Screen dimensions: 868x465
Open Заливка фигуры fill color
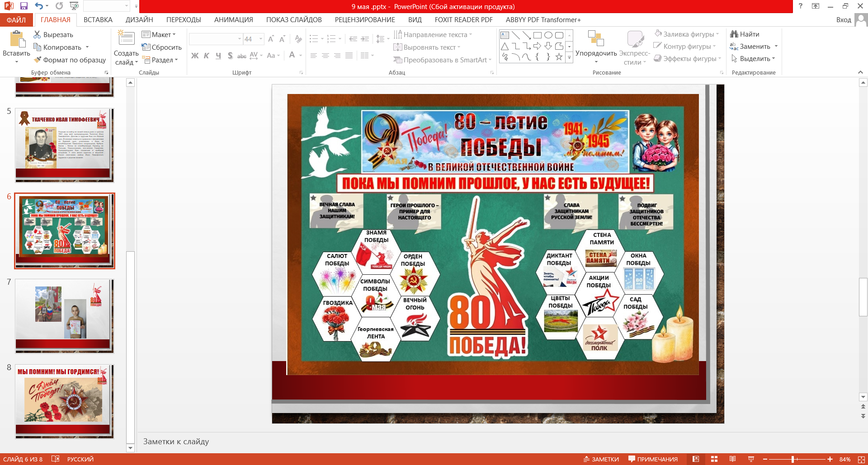(686, 34)
